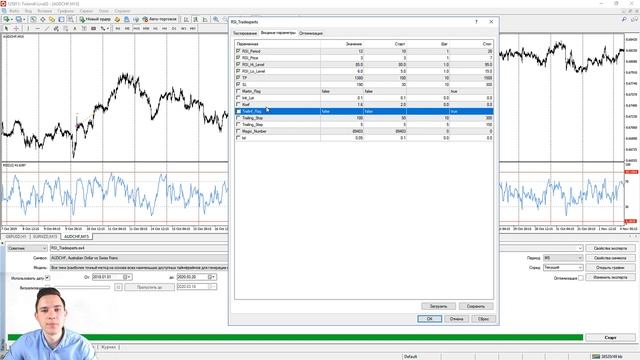Screen dimensions: 640x360
Task: Uncheck the RSI_Lo_Level optimization checkbox
Action: pos(238,71)
